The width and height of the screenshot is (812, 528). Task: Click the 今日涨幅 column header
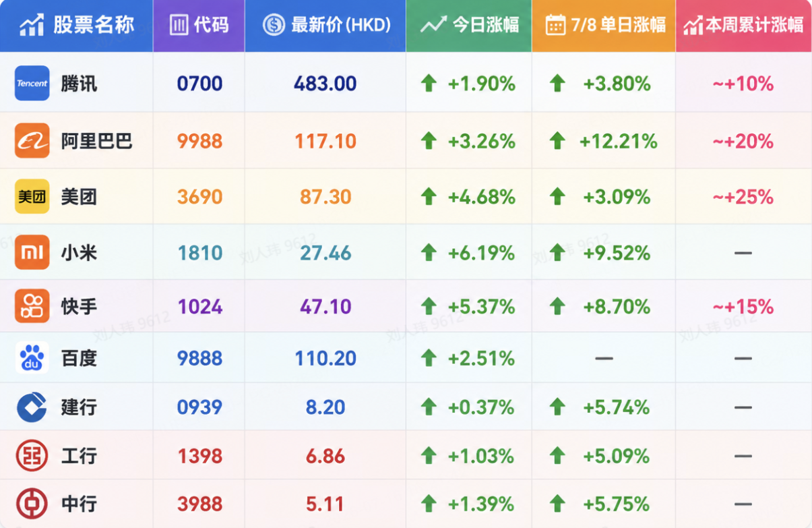(469, 26)
